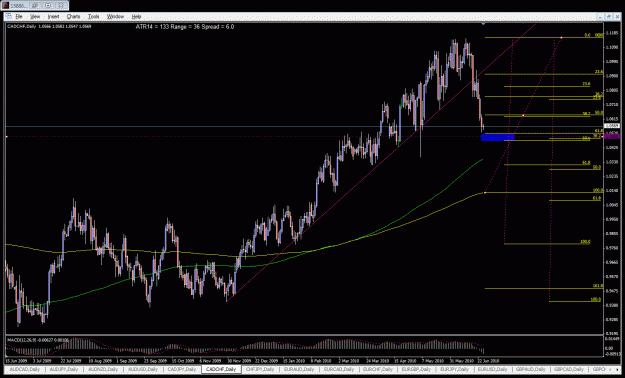Click the 22 Jun 2010 date label

click(x=488, y=360)
